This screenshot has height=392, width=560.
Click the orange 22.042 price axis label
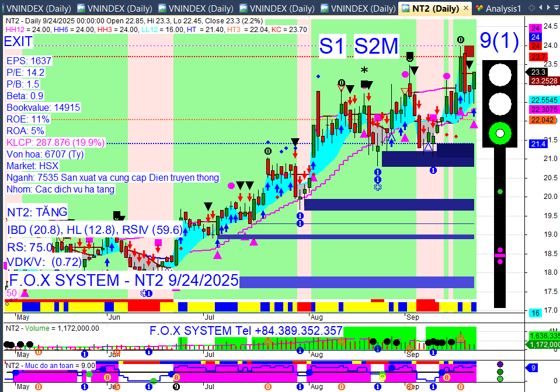[x=543, y=120]
